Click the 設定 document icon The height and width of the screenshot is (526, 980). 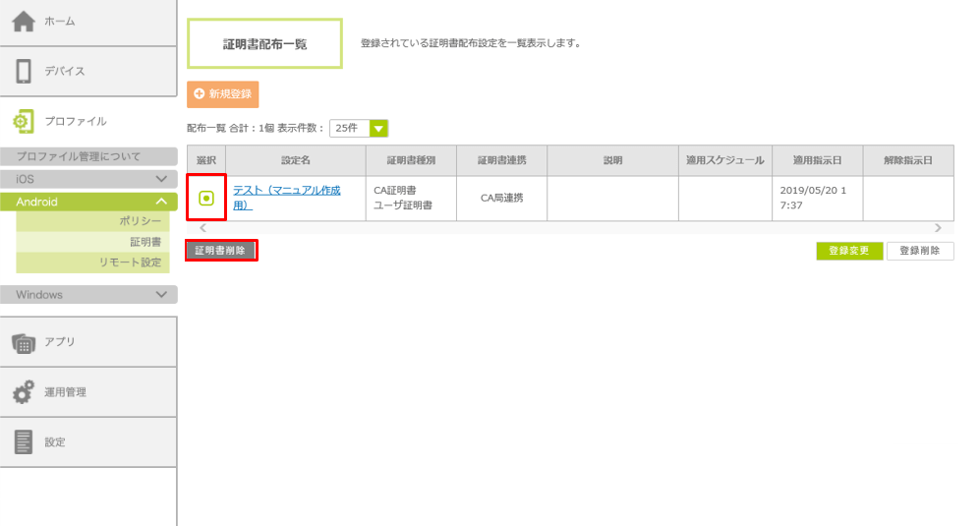(24, 442)
